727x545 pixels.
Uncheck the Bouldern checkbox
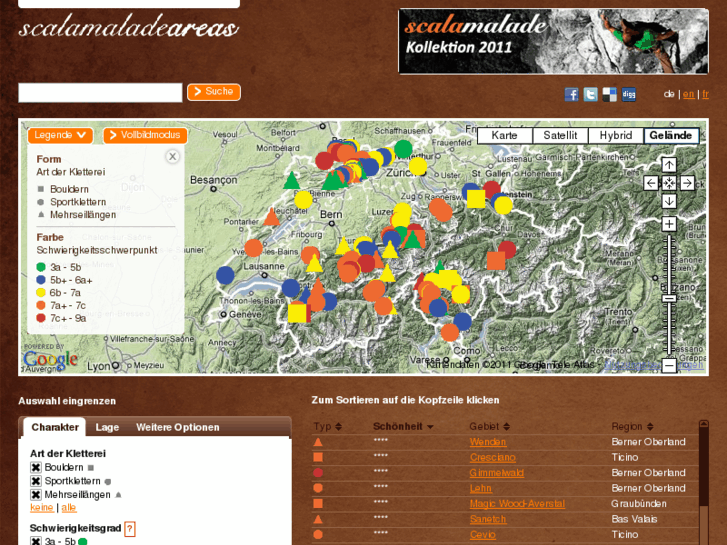click(x=36, y=468)
